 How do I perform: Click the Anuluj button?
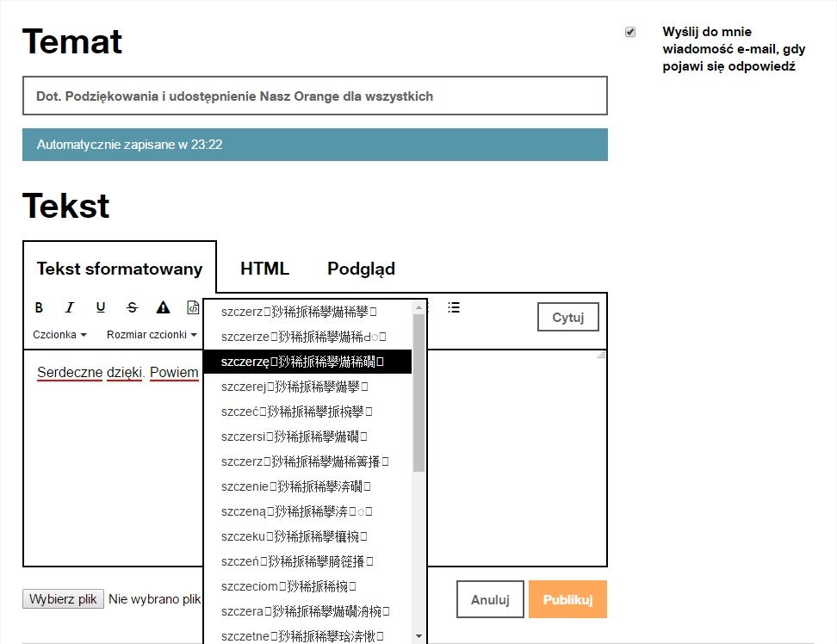490,600
